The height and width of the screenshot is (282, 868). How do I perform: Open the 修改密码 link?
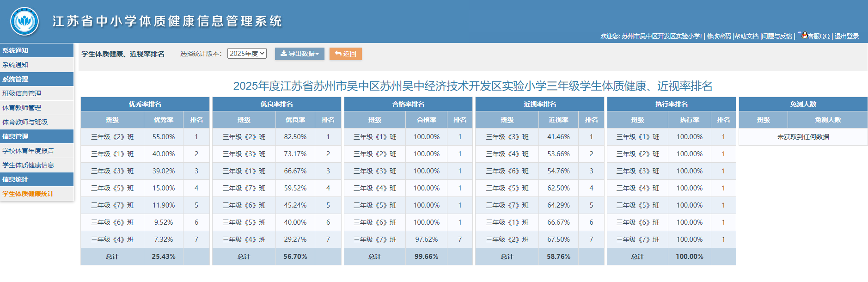719,36
